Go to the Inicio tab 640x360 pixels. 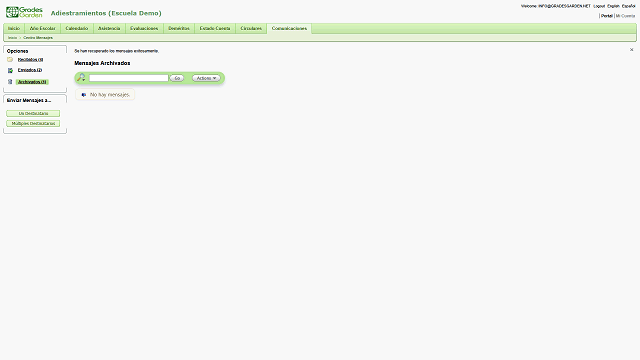[x=14, y=28]
